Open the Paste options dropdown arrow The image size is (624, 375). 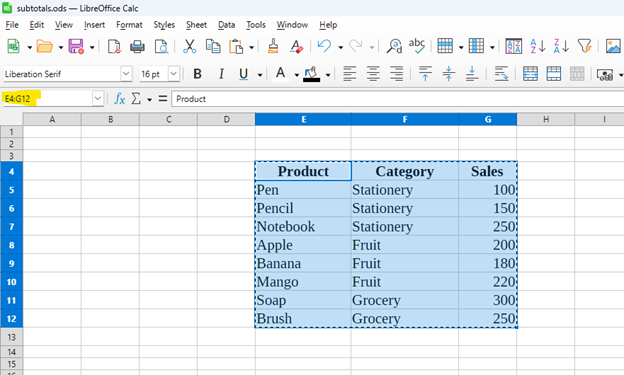tap(252, 47)
